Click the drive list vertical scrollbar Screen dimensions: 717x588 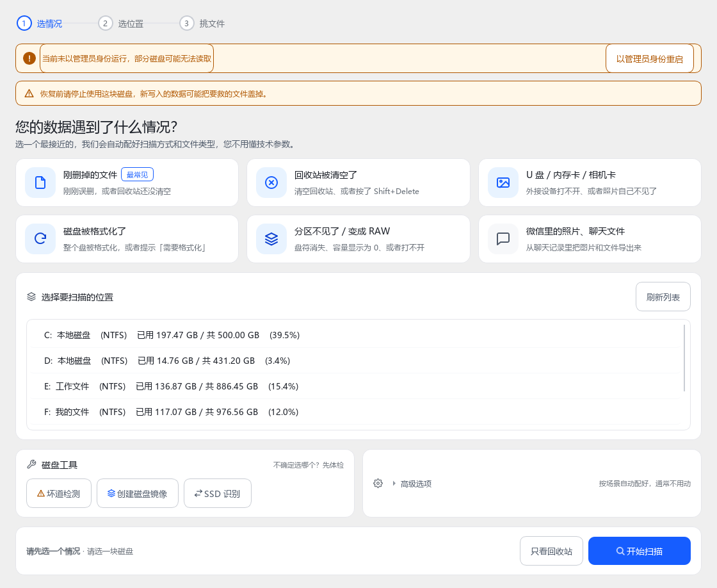tap(684, 358)
